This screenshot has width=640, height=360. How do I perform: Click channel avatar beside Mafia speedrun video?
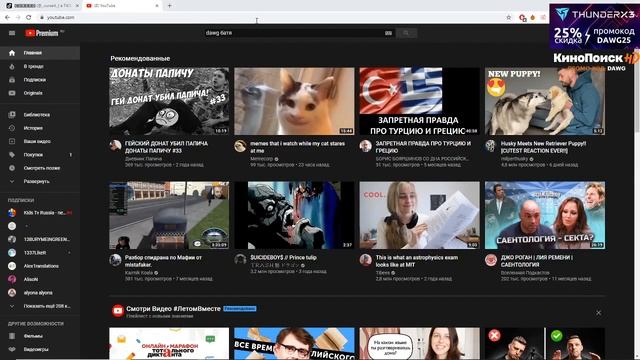(x=116, y=260)
